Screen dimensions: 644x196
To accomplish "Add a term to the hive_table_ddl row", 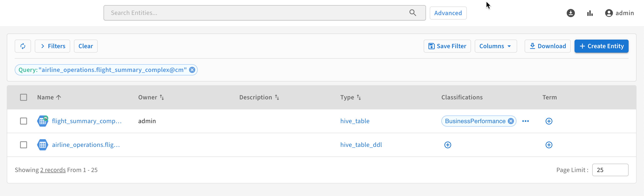I will click(549, 145).
